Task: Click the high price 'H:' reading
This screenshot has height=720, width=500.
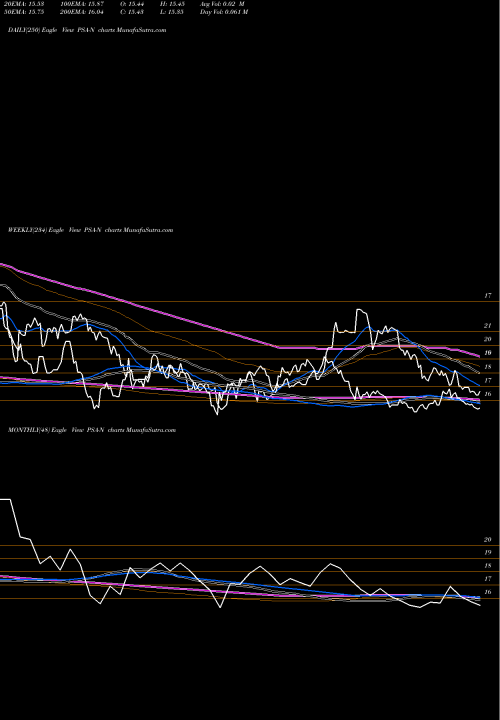Action: (x=173, y=4)
